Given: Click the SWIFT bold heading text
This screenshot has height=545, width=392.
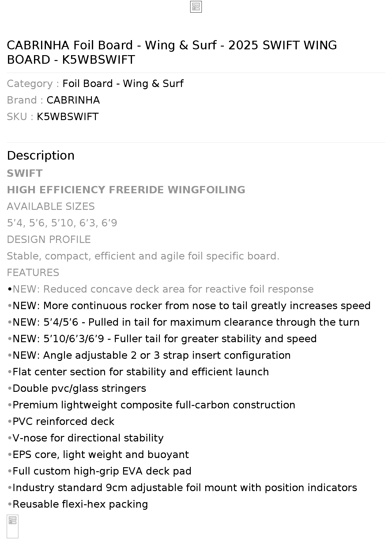Looking at the screenshot, I should click(x=25, y=173).
